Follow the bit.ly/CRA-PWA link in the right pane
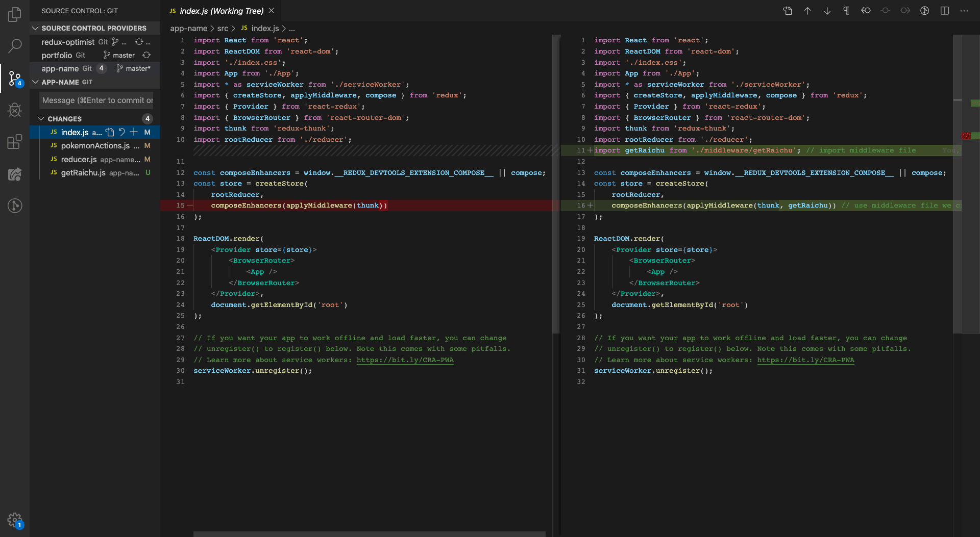Viewport: 980px width, 537px height. tap(805, 360)
